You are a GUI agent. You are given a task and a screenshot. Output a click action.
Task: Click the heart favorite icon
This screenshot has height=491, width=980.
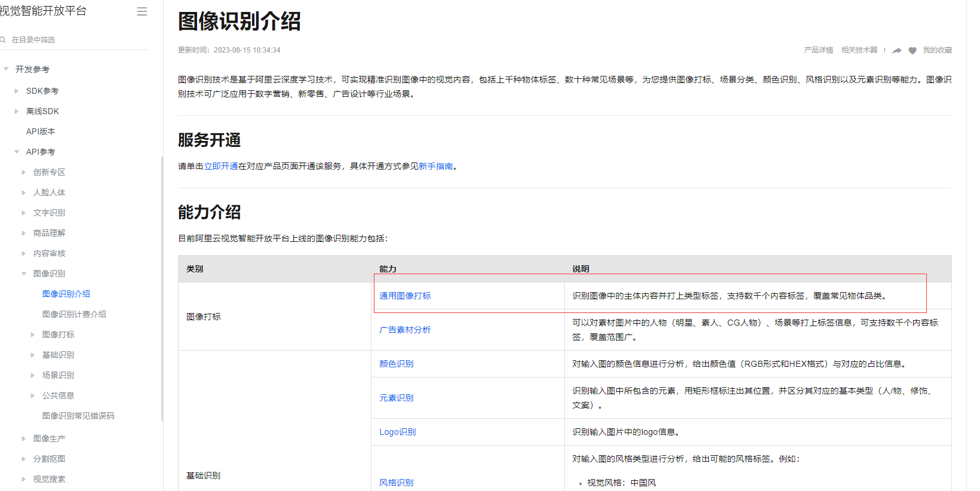tap(913, 51)
